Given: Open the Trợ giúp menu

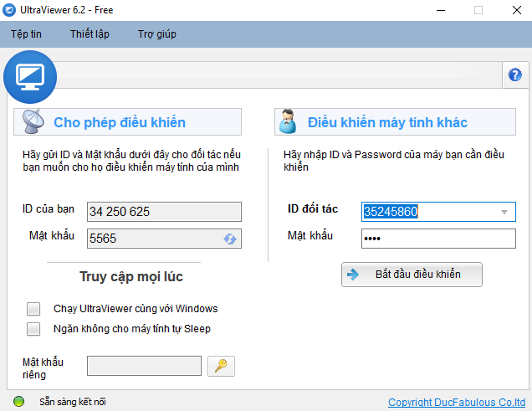Looking at the screenshot, I should pyautogui.click(x=156, y=34).
